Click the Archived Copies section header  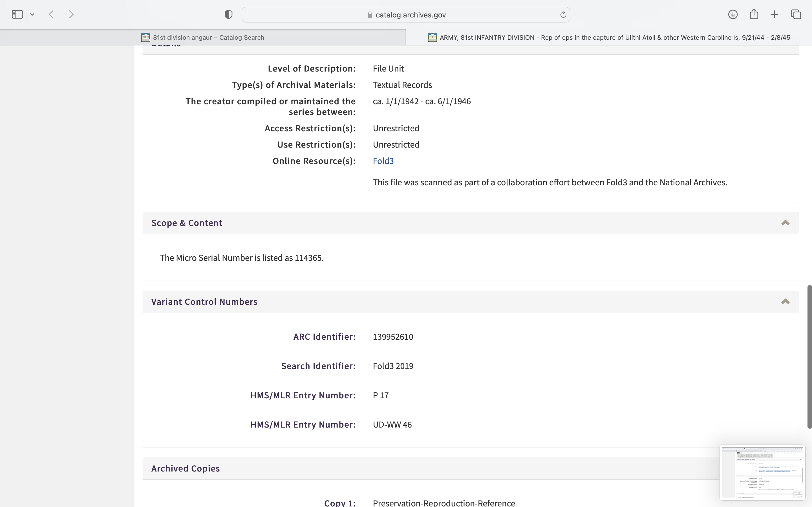click(x=185, y=468)
